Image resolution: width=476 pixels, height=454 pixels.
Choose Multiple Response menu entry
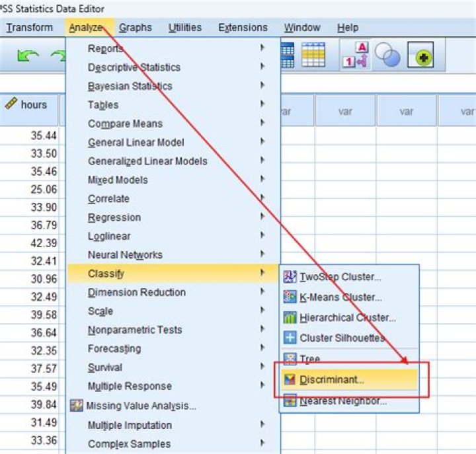(173, 387)
